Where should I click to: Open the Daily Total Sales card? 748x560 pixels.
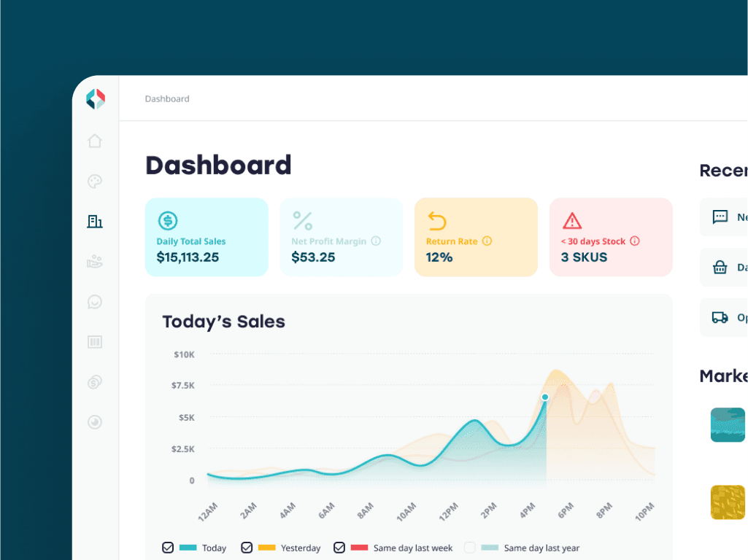207,237
